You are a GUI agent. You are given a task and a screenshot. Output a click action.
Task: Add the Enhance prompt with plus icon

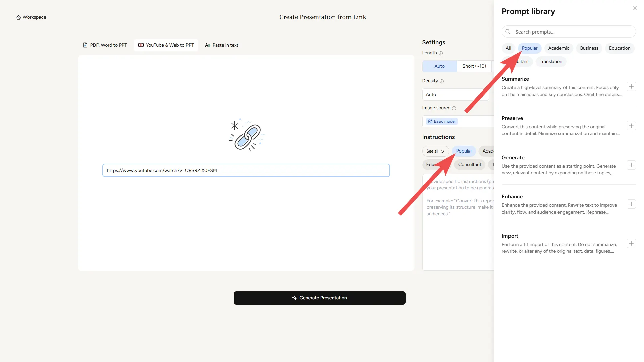(631, 204)
